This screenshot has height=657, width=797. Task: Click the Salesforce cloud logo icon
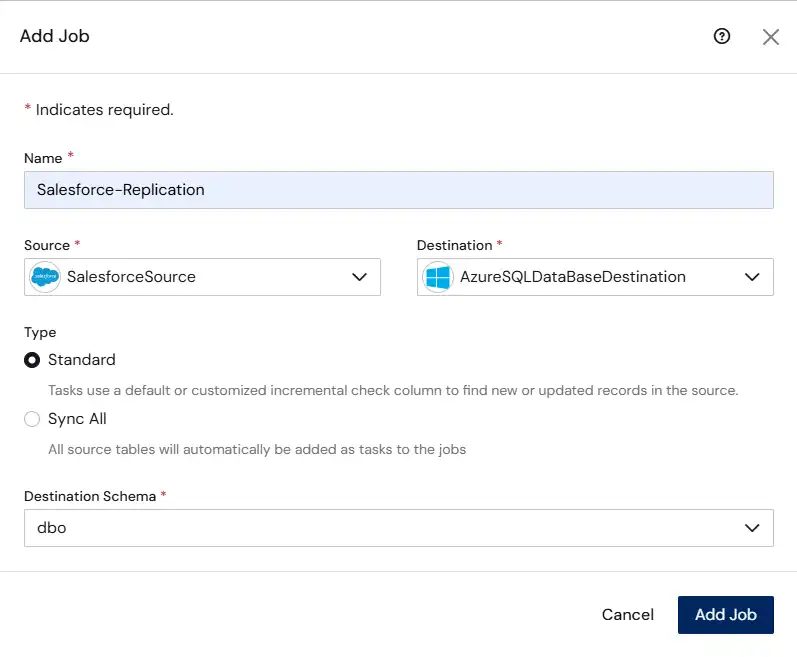click(x=45, y=277)
